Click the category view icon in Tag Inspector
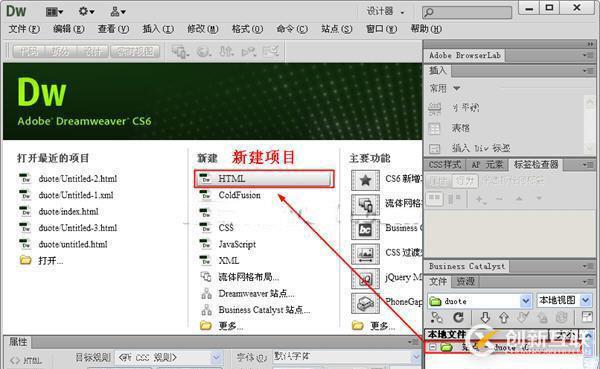The image size is (600, 369). pyautogui.click(x=434, y=199)
